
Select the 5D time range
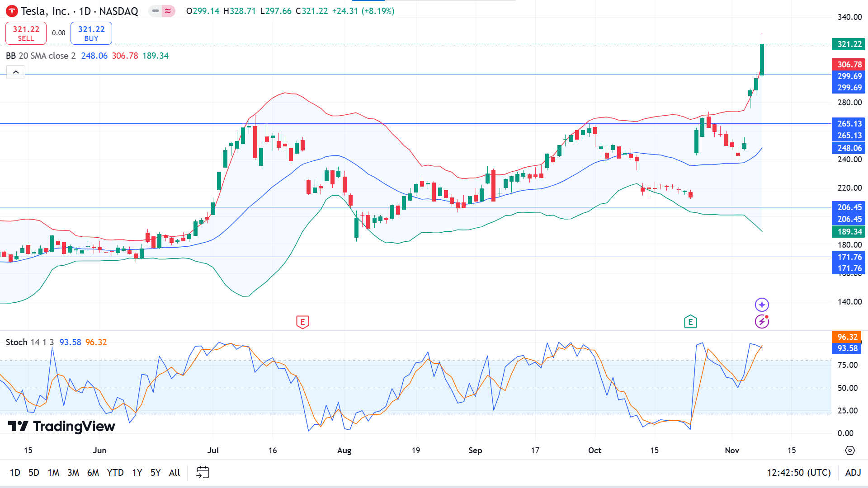coord(34,473)
